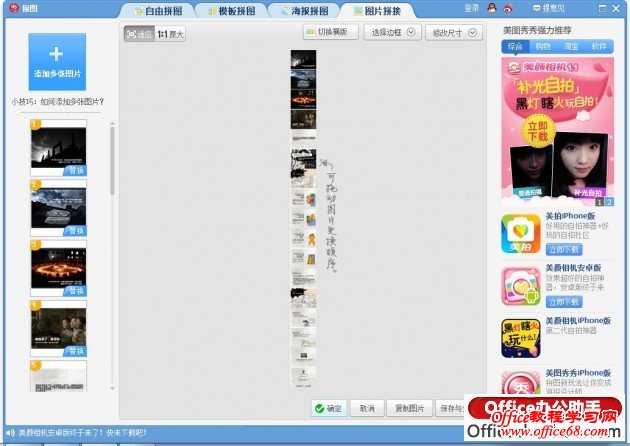Toggle the fit-to-window view button
The width and height of the screenshot is (630, 446).
tap(139, 34)
